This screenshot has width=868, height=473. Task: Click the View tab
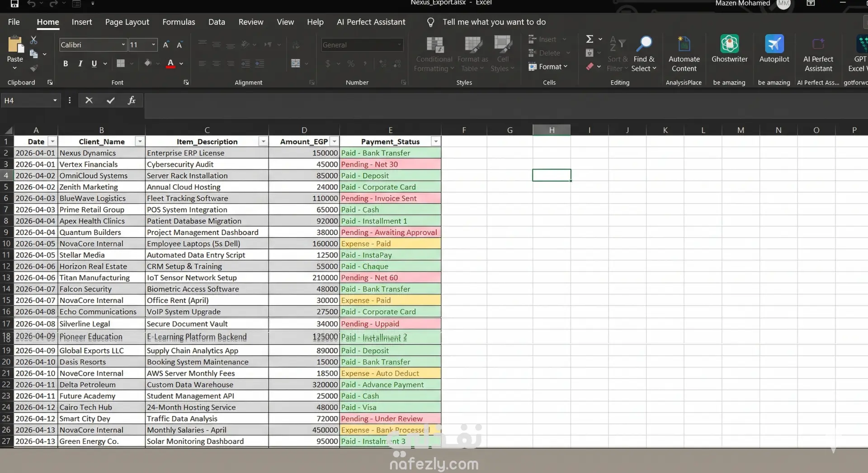pyautogui.click(x=285, y=22)
